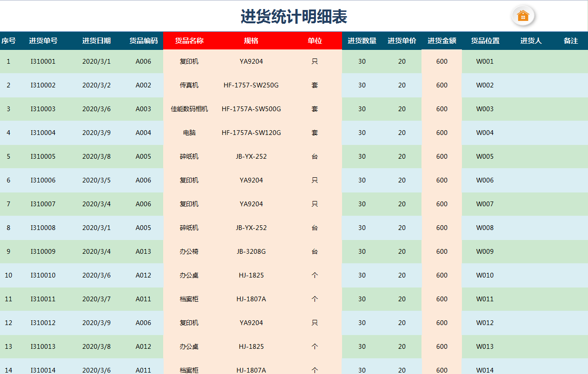This screenshot has height=374, width=588.
Task: Click product name 电脑
Action: point(189,133)
